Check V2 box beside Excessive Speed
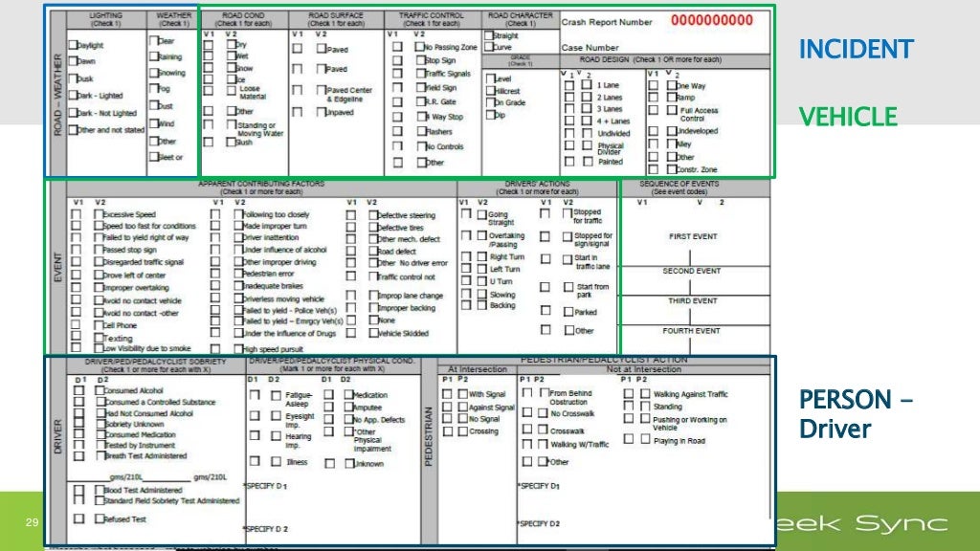Screen dimensions: 980x551 [99, 213]
